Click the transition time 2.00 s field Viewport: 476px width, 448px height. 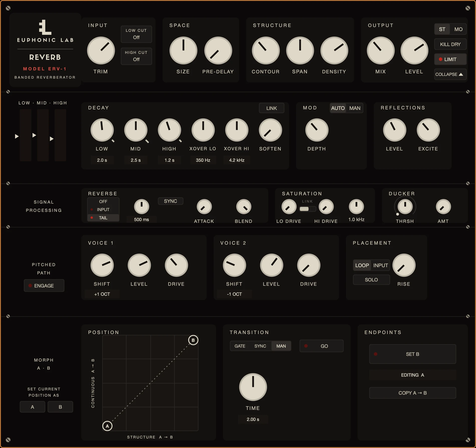pos(253,419)
